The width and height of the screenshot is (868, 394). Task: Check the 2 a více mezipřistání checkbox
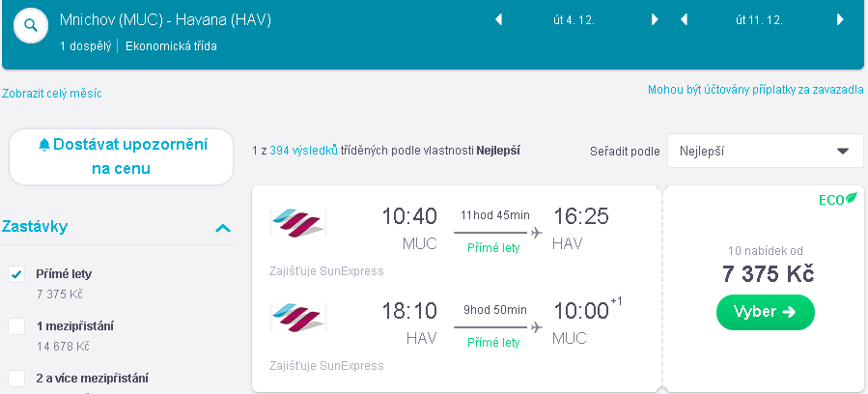pos(16,380)
